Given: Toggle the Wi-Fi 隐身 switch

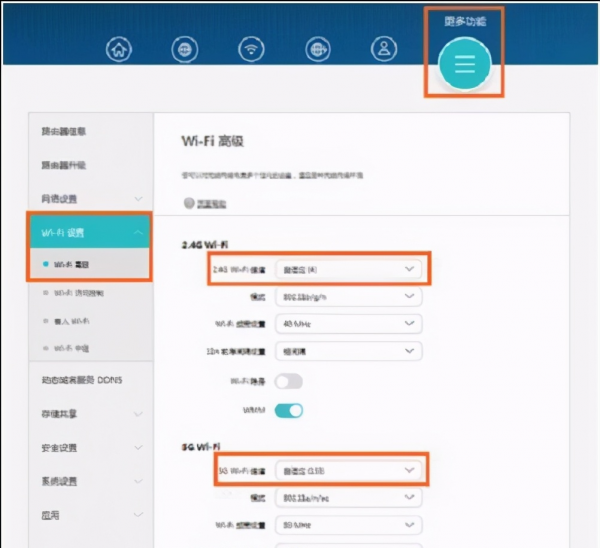Looking at the screenshot, I should click(x=289, y=382).
